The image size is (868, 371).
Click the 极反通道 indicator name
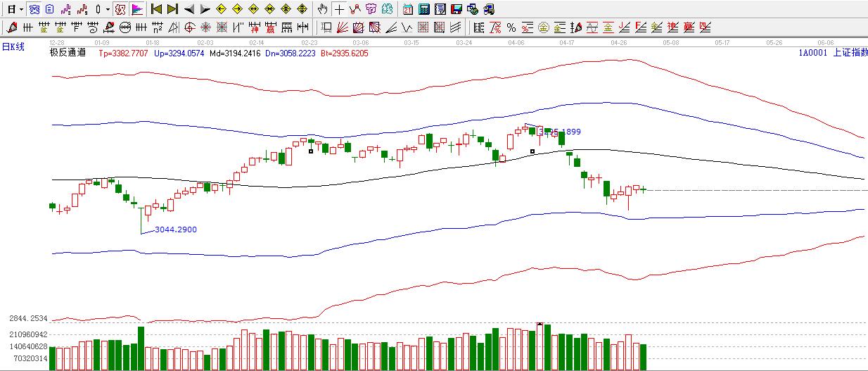pos(68,53)
